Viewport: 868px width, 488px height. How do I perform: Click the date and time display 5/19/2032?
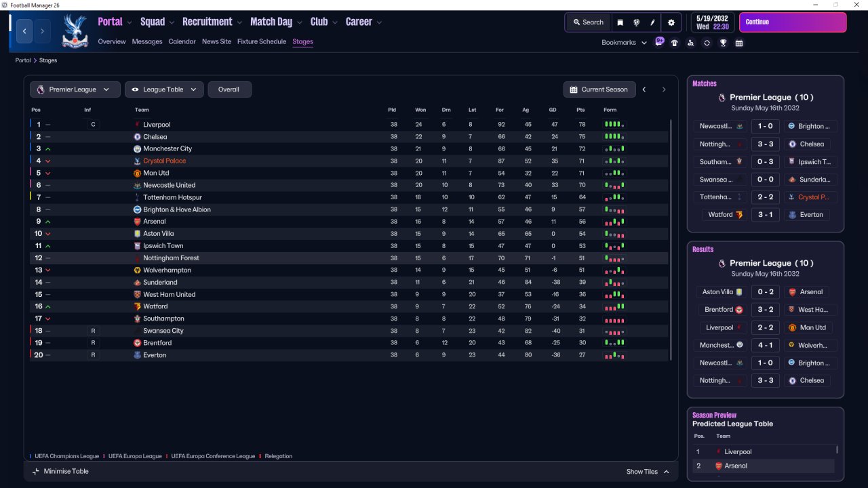712,22
